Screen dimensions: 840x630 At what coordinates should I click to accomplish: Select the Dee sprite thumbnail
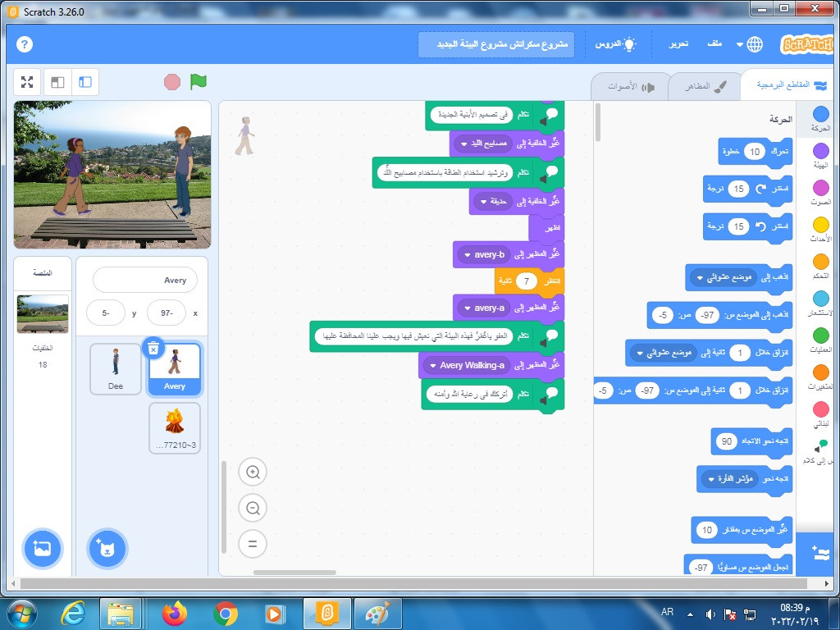point(116,368)
